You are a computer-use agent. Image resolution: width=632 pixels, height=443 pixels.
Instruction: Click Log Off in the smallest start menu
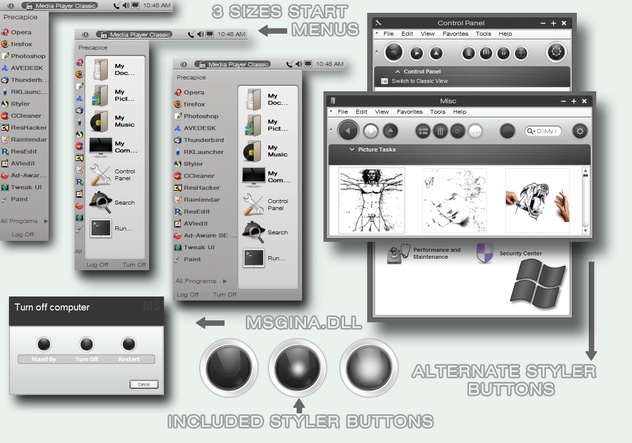(x=23, y=234)
